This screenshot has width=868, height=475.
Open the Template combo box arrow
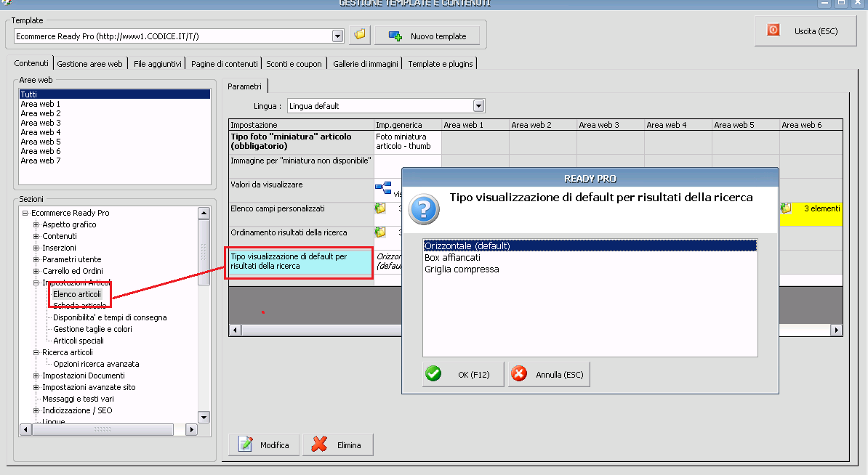point(338,36)
